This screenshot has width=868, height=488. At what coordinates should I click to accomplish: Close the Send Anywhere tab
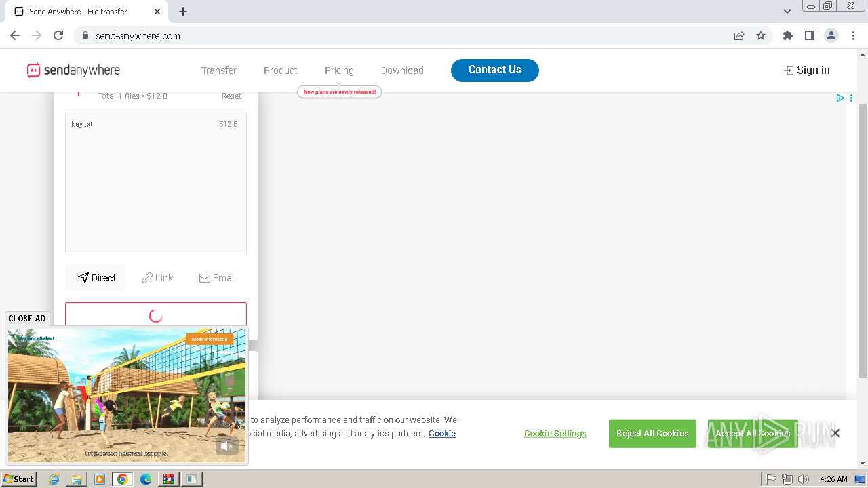tap(157, 12)
